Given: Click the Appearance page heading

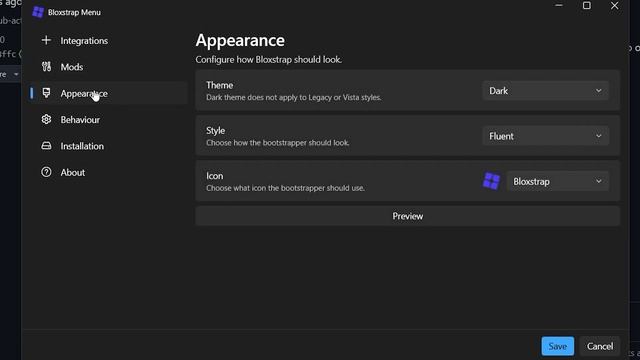Looking at the screenshot, I should [240, 40].
